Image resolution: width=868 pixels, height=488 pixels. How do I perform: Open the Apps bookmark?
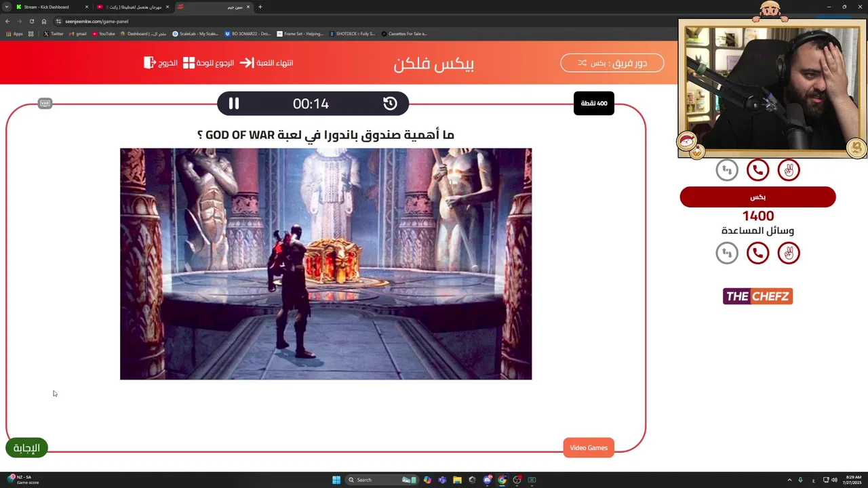[14, 33]
